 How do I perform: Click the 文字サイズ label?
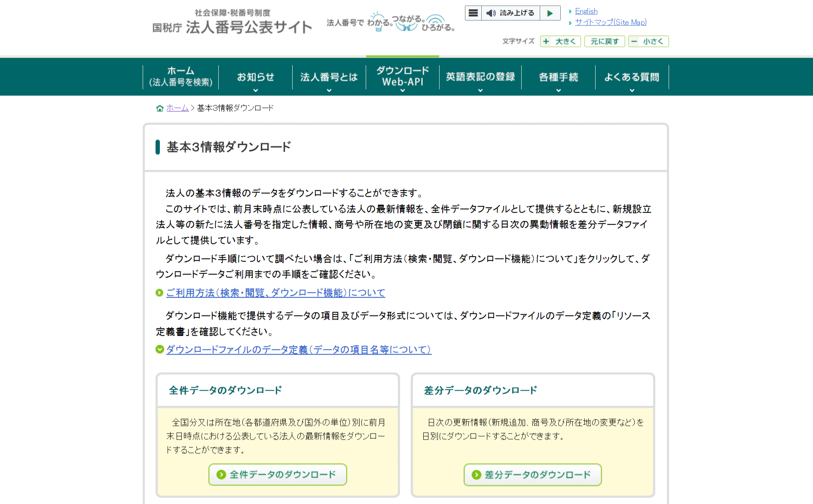[519, 41]
